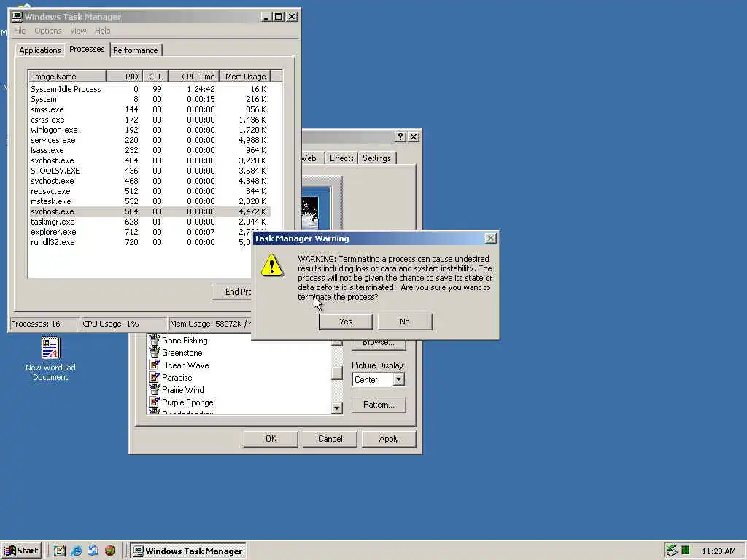The width and height of the screenshot is (747, 560).
Task: Sort processes by Image Name column
Action: pyautogui.click(x=67, y=76)
